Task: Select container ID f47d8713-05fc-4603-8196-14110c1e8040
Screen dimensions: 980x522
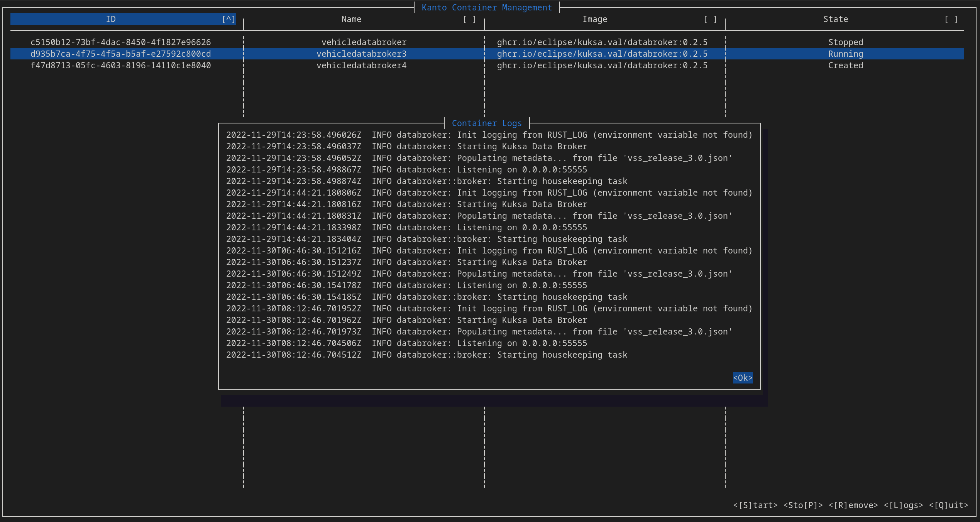Action: pos(121,65)
